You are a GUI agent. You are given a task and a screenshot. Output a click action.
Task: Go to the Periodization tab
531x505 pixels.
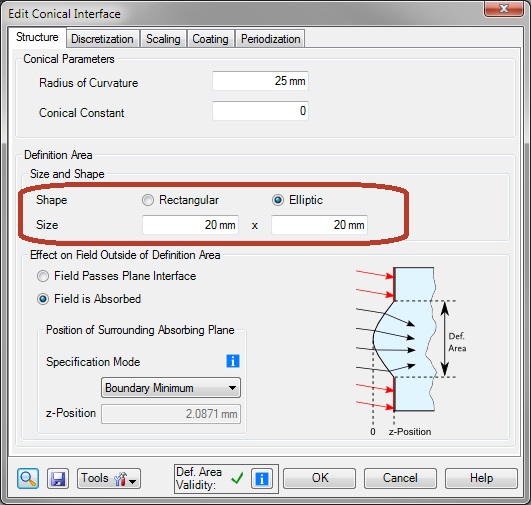[x=270, y=39]
